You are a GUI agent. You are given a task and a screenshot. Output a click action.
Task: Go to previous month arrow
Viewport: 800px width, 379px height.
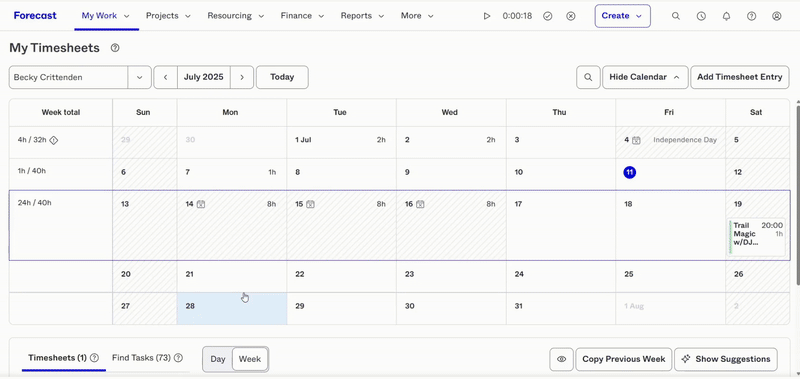click(165, 78)
